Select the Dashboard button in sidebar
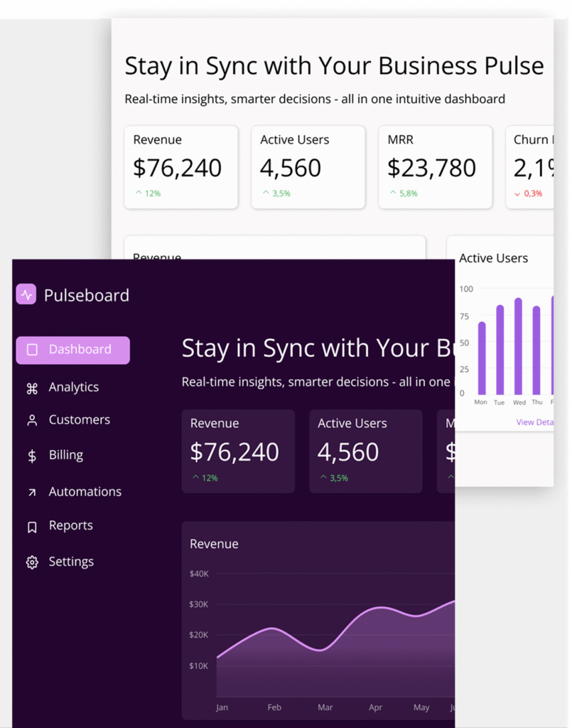The height and width of the screenshot is (728, 572). click(72, 350)
